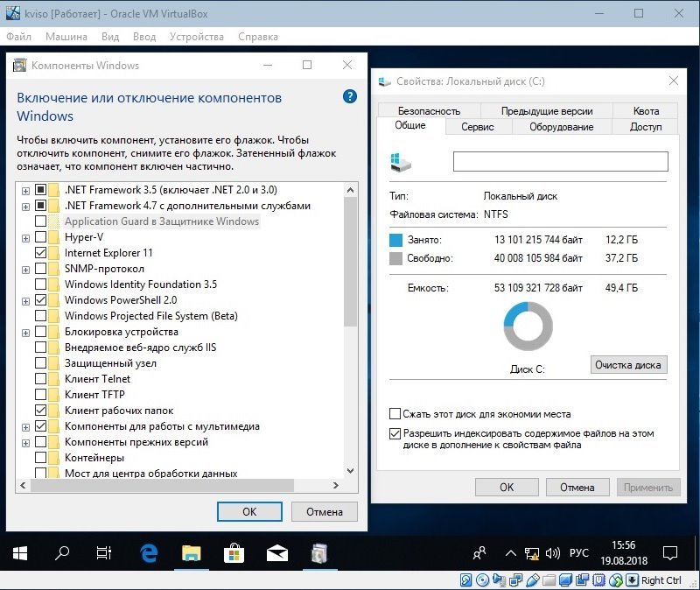This screenshot has width=700, height=590.
Task: Click the РУС input language indicator
Action: click(x=579, y=553)
